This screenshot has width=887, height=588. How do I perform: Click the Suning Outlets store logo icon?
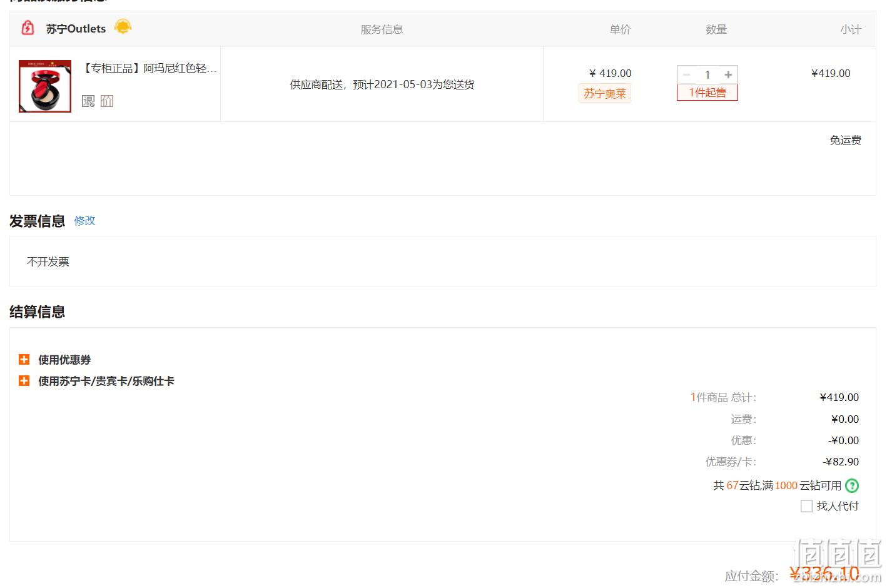click(x=28, y=28)
